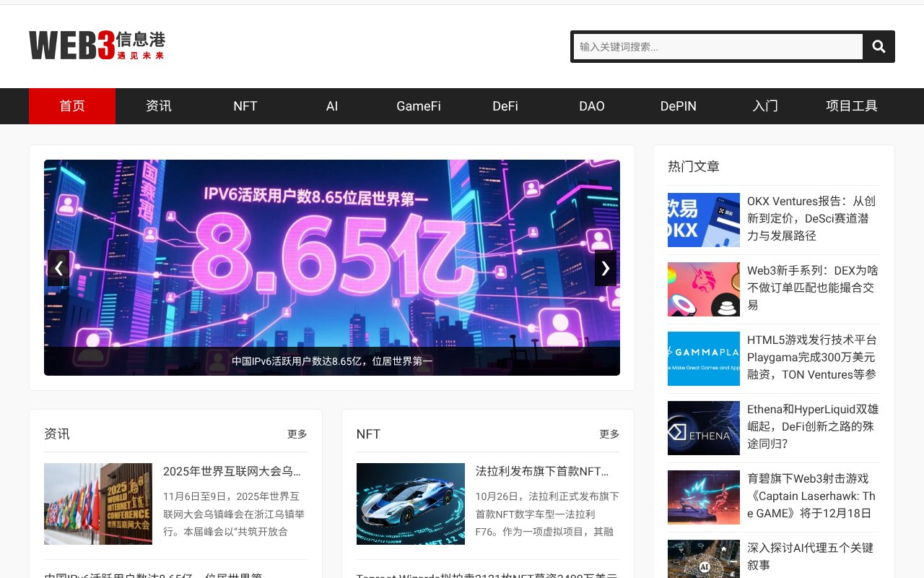Click 更多 beside the 资讯 section
Image resolution: width=924 pixels, height=578 pixels.
pos(297,433)
